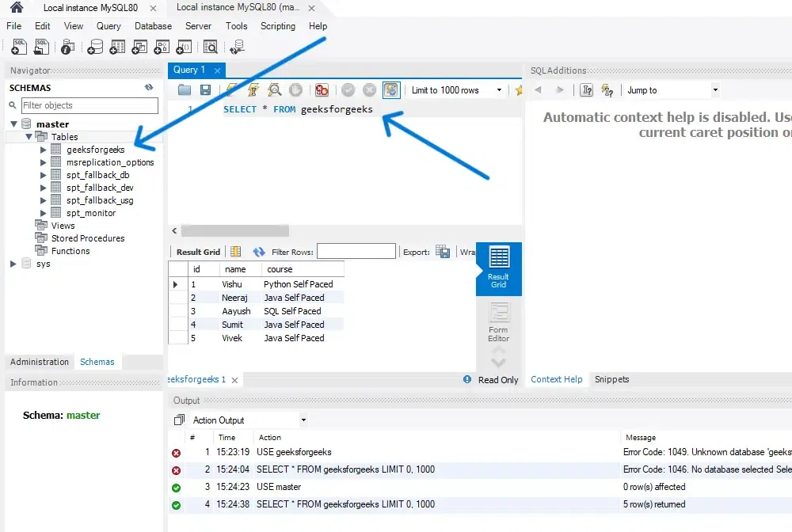The image size is (792, 532).
Task: Click the course column header
Action: coord(303,269)
